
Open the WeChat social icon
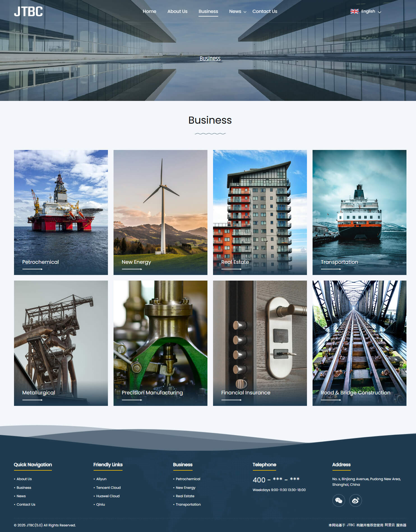coord(339,500)
